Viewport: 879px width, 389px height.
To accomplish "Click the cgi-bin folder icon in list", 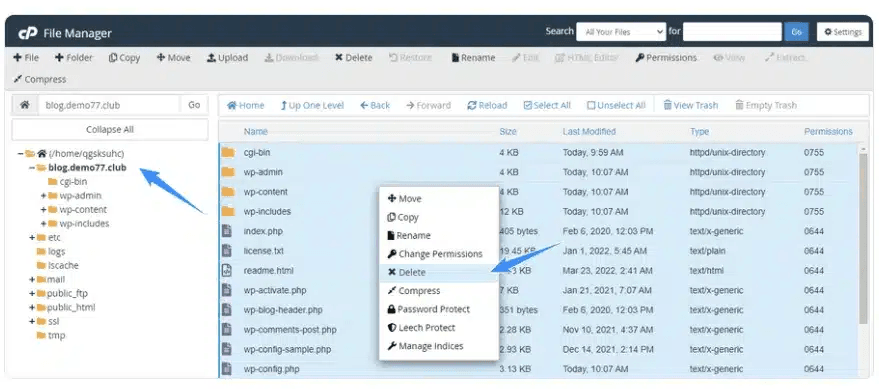I will click(x=228, y=152).
